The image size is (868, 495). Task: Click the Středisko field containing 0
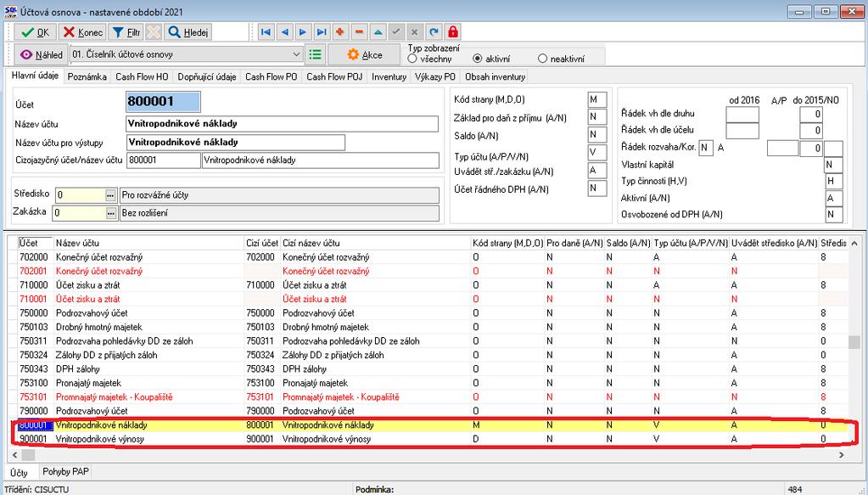tap(81, 195)
